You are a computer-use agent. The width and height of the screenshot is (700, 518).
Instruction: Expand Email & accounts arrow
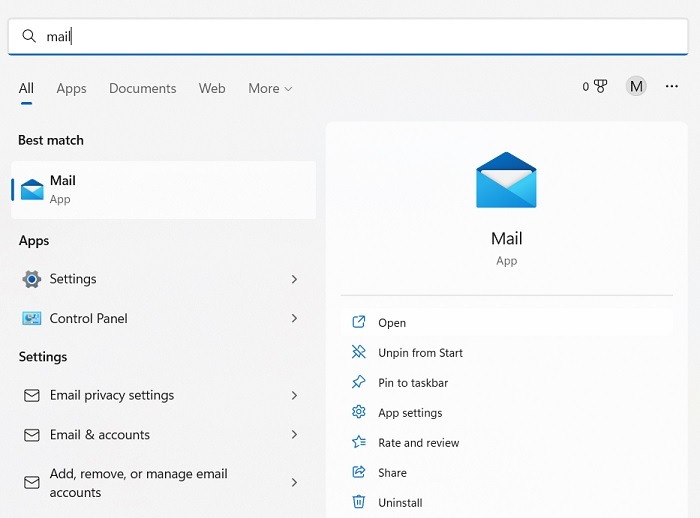[x=294, y=434]
